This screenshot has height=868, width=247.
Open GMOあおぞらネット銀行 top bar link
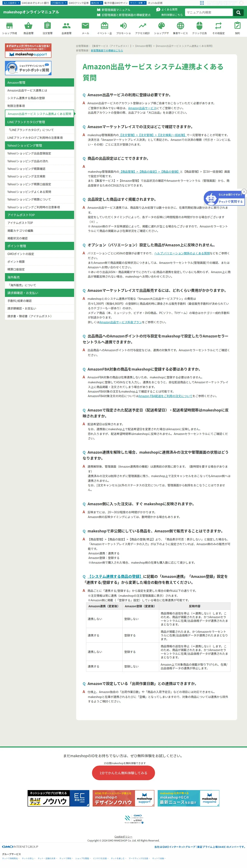coord(35,3)
